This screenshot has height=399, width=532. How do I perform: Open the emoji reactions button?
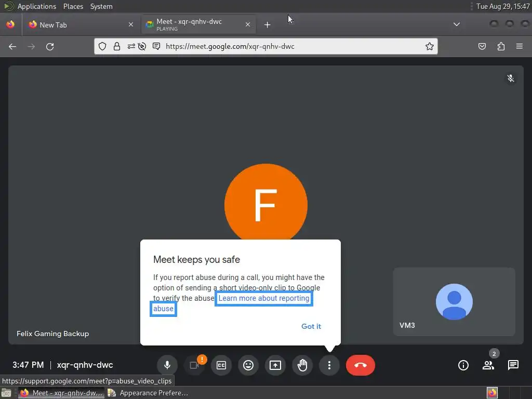(x=248, y=365)
